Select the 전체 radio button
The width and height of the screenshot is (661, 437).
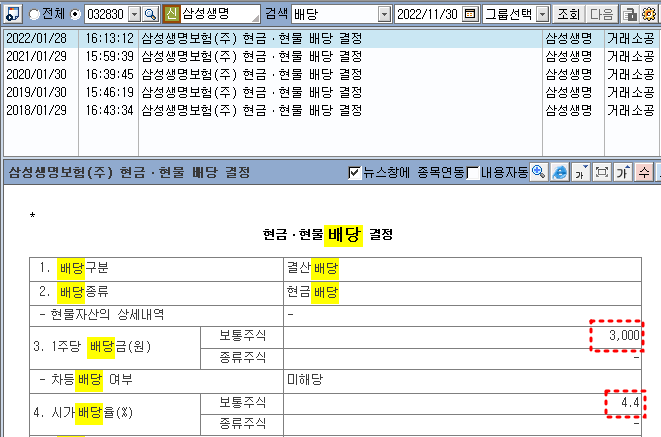click(34, 14)
